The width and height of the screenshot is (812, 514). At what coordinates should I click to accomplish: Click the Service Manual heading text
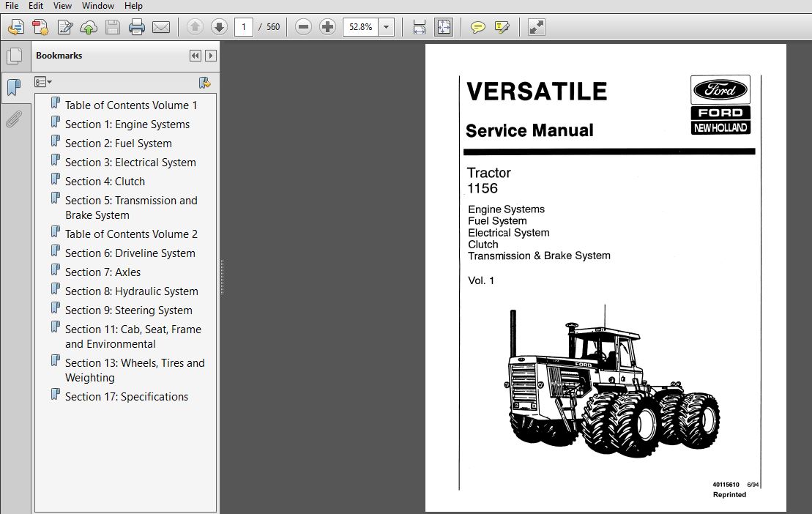click(529, 130)
